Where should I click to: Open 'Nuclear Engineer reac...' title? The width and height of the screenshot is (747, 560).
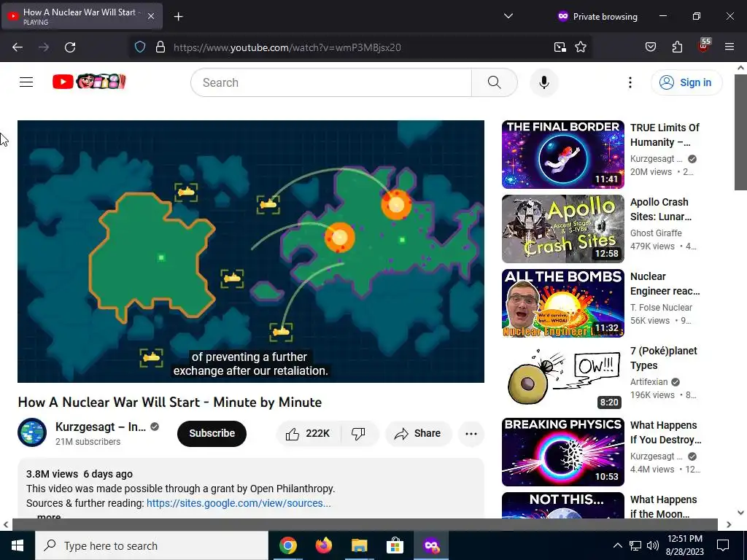coord(665,284)
